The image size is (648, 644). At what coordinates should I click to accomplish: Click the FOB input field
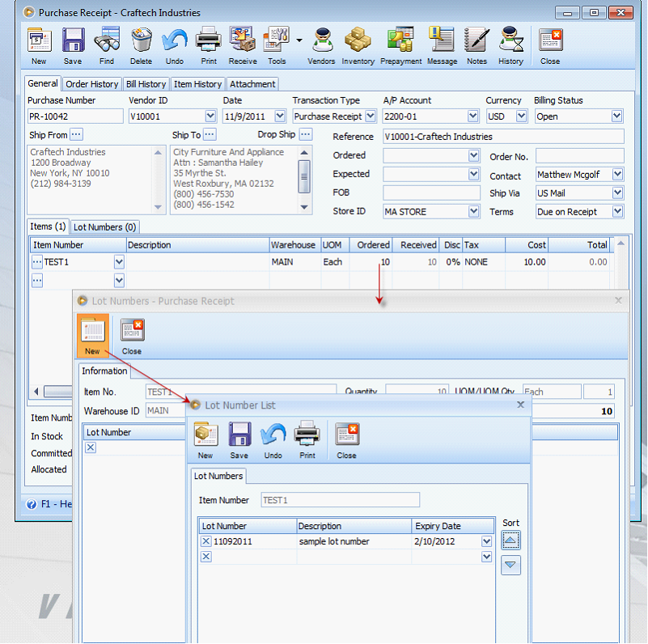click(x=431, y=193)
